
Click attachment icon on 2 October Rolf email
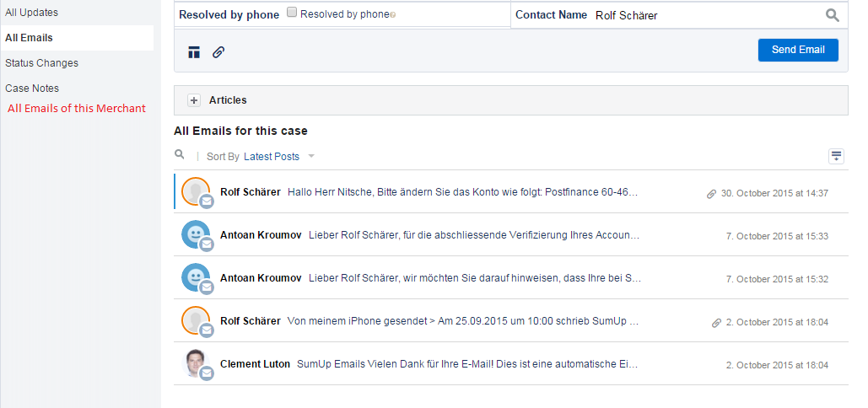coord(716,322)
